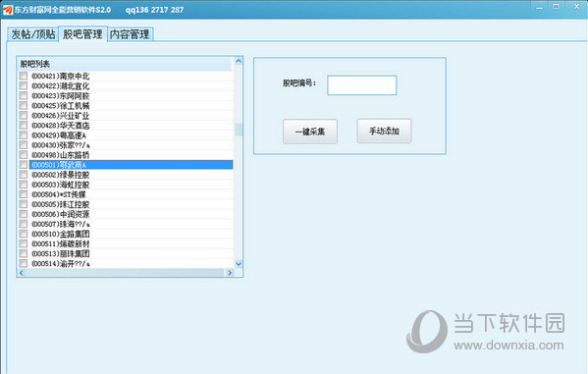Image resolution: width=588 pixels, height=374 pixels.
Task: Select the (000428) list entry text
Action: (61, 126)
